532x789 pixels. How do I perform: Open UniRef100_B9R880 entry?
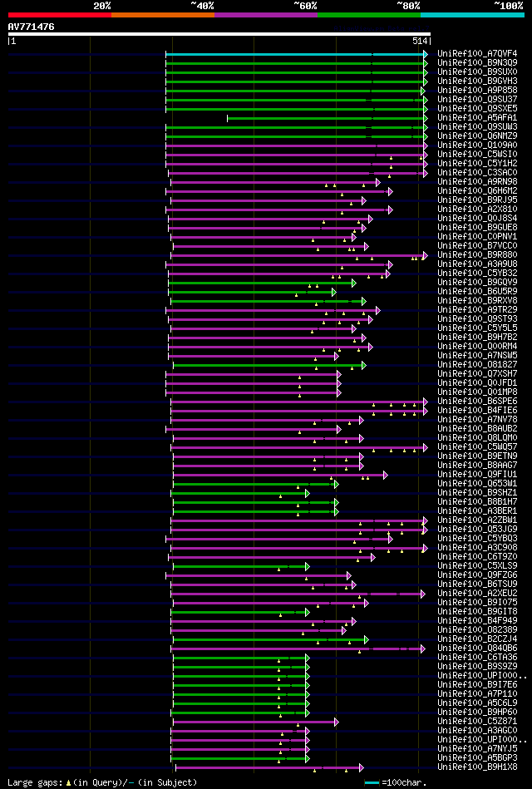coord(478,254)
